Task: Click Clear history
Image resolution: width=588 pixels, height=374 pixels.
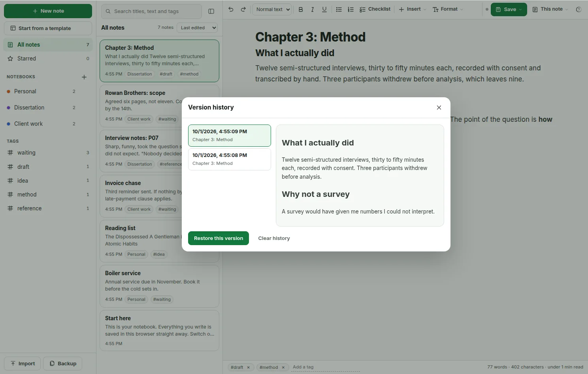Action: pyautogui.click(x=274, y=238)
